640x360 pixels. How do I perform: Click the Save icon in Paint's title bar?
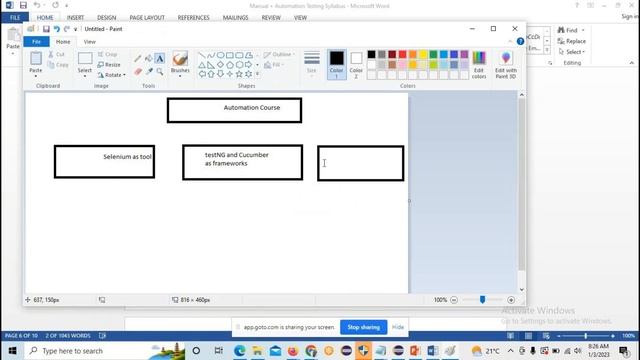46,29
